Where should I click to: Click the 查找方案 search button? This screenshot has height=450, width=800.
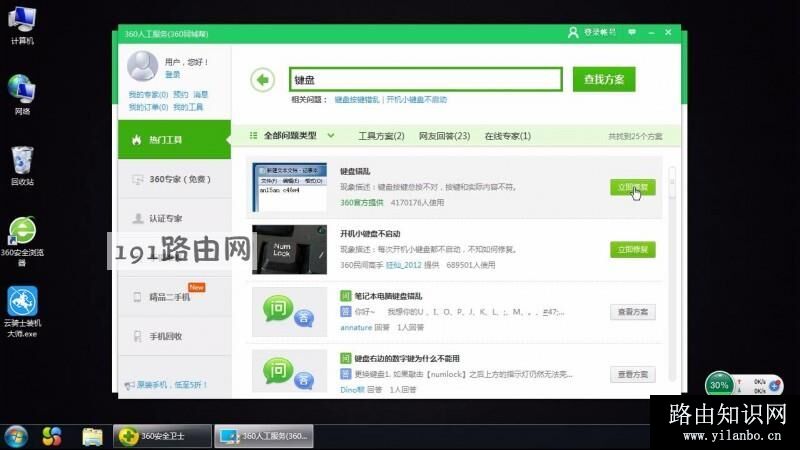click(x=604, y=80)
